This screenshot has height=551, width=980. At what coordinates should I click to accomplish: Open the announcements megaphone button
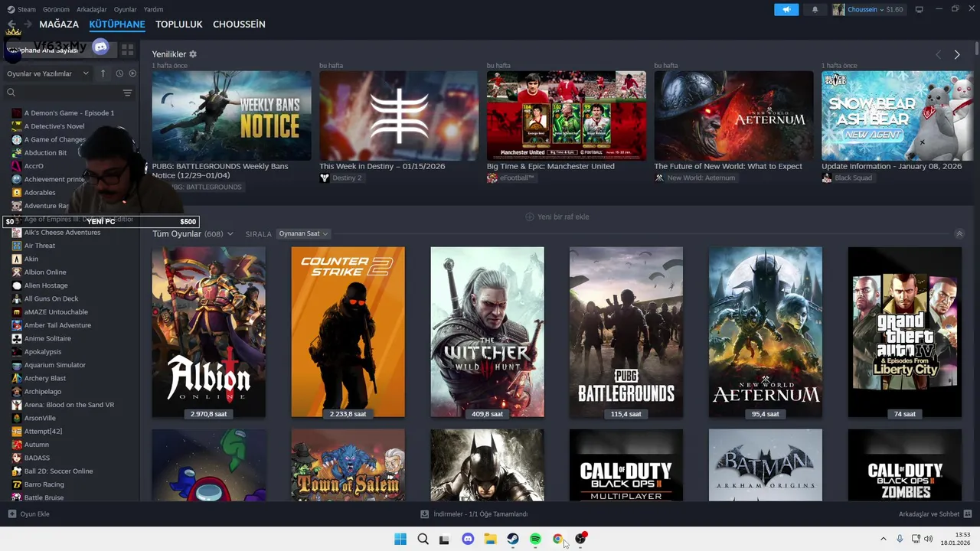pyautogui.click(x=786, y=9)
